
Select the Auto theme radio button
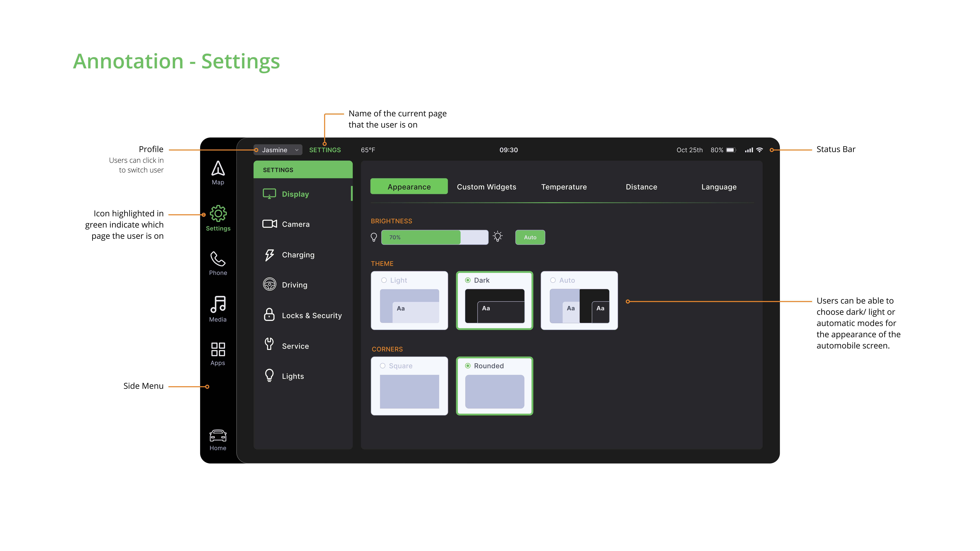[553, 280]
